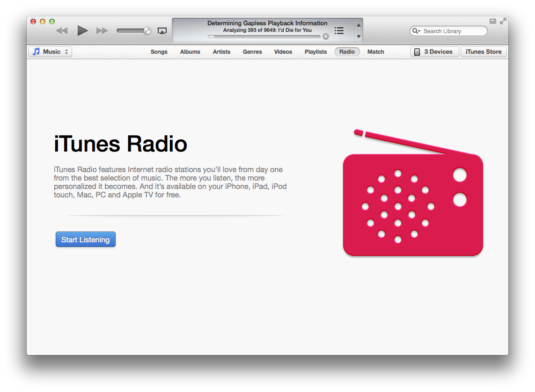Switch to the Songs tab
The width and height of the screenshot is (535, 392).
tap(159, 52)
